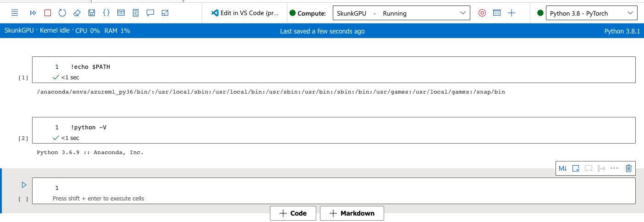Click inside the empty third cell editor
The height and width of the screenshot is (222, 644).
[321, 188]
